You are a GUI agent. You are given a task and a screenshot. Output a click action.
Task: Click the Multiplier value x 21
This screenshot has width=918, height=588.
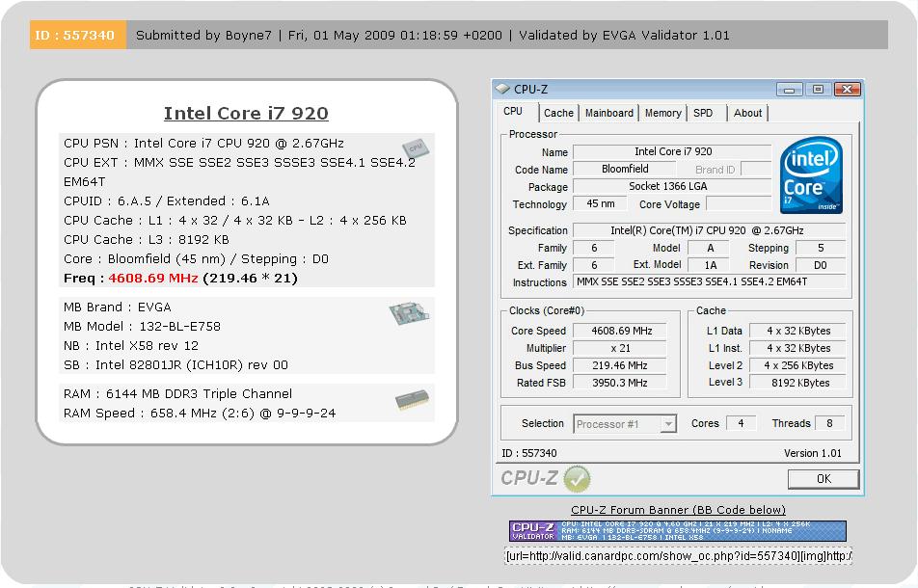[x=621, y=348]
